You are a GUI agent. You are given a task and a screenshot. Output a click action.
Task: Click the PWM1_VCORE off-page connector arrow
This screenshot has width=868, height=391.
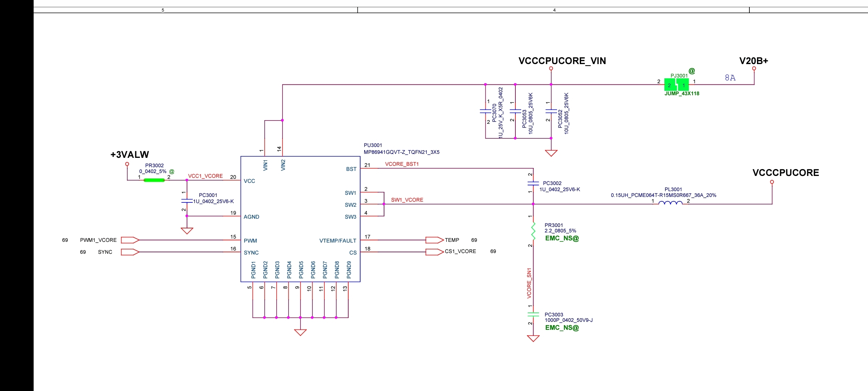point(130,240)
